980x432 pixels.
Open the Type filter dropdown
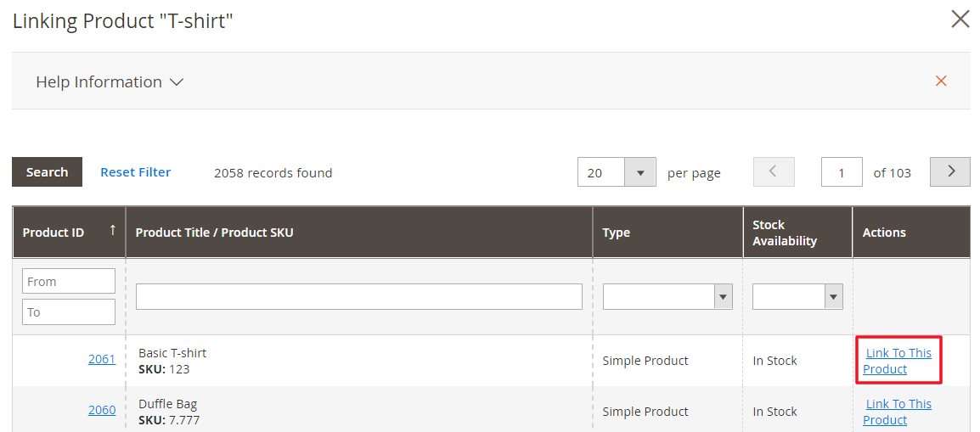(667, 296)
